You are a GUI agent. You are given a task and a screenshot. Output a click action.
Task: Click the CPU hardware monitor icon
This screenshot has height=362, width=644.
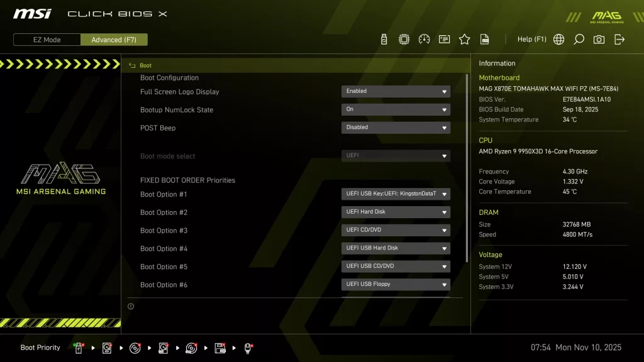tap(404, 38)
